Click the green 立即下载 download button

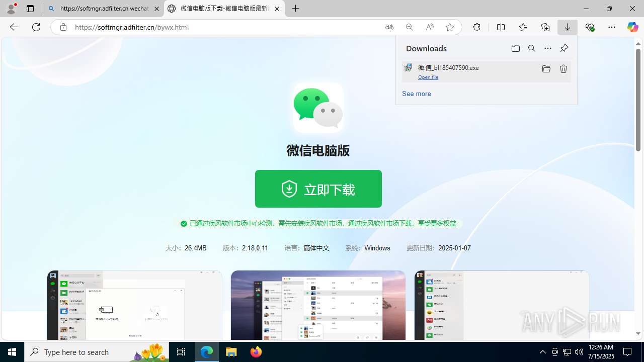pos(318,189)
